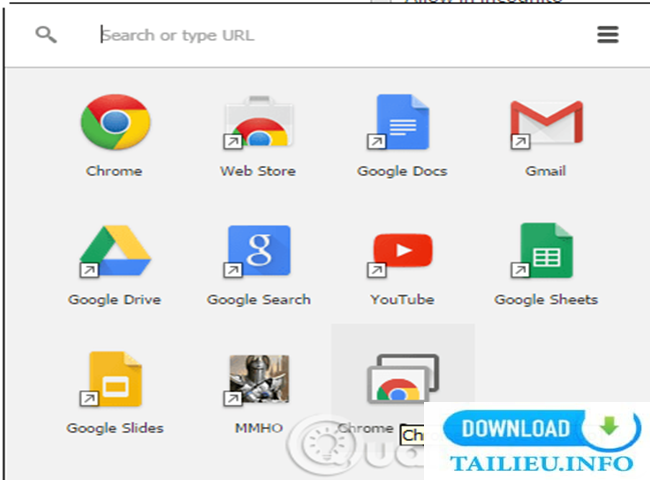
Task: Click the magnifier search icon
Action: coord(46,35)
